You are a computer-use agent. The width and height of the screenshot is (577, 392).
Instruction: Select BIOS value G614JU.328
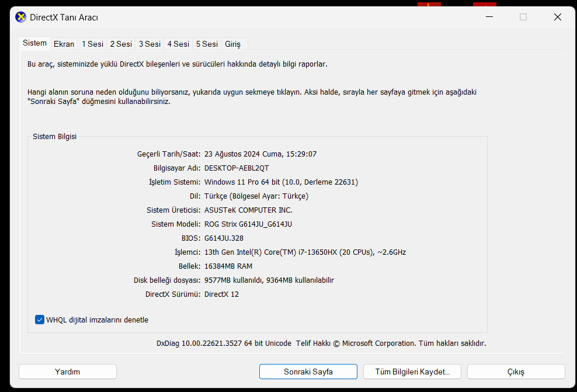224,238
